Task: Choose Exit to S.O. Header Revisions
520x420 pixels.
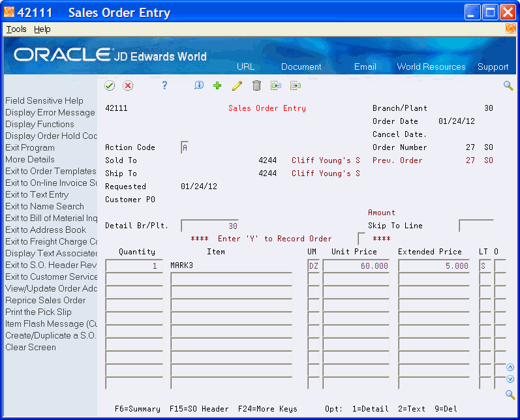Action: (51, 265)
